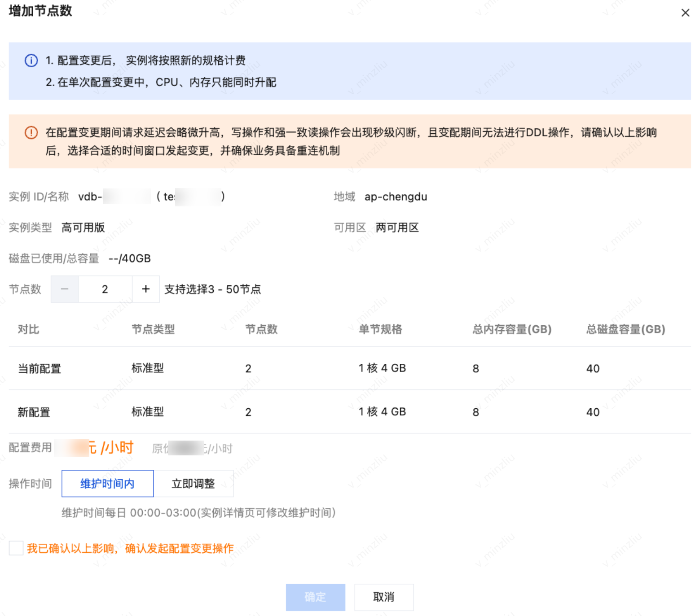The width and height of the screenshot is (695, 616).
Task: Click the 节点类型 column header
Action: (x=153, y=330)
